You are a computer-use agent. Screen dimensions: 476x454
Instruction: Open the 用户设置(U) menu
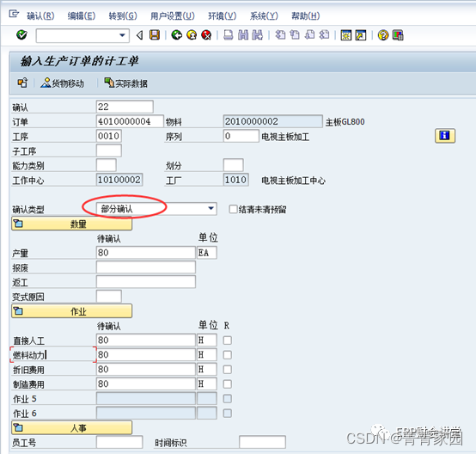[173, 15]
